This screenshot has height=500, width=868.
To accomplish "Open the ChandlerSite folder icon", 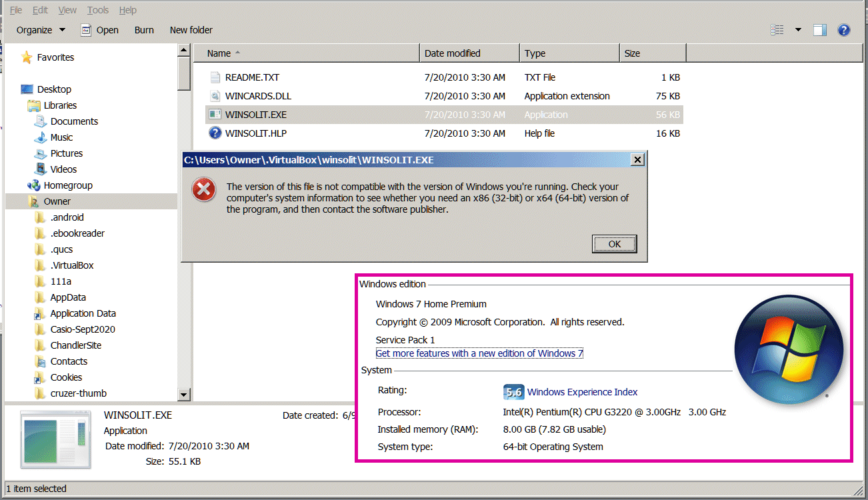I will coord(40,345).
